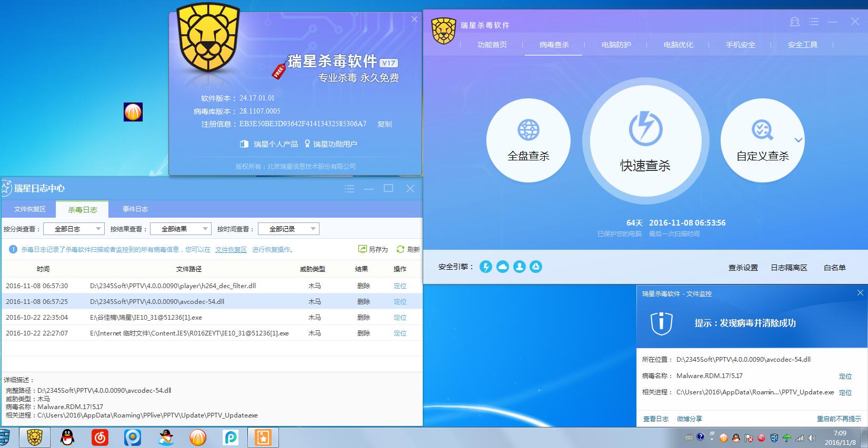Open the main menu icon in Rising antivirus window
868x448 pixels.
click(814, 22)
